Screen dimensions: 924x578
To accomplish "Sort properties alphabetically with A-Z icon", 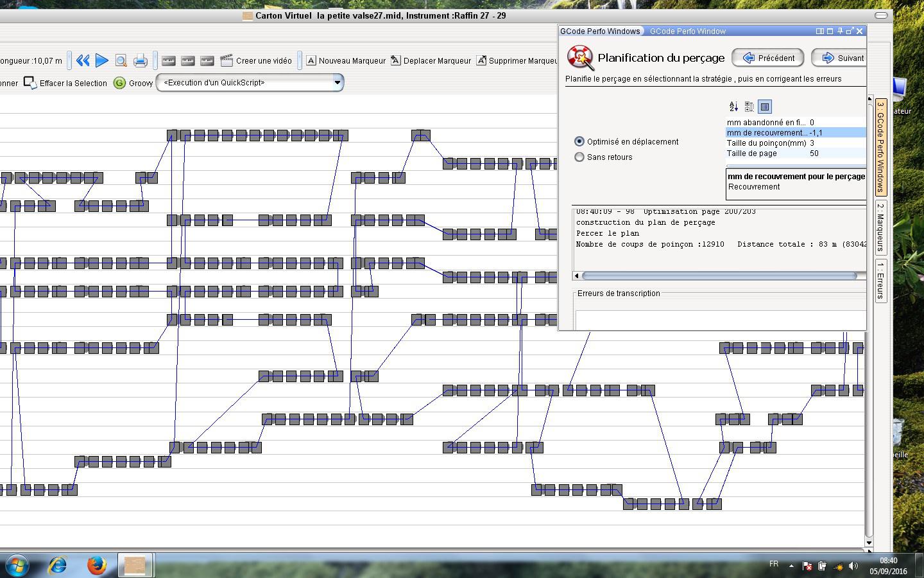I will pyautogui.click(x=733, y=107).
